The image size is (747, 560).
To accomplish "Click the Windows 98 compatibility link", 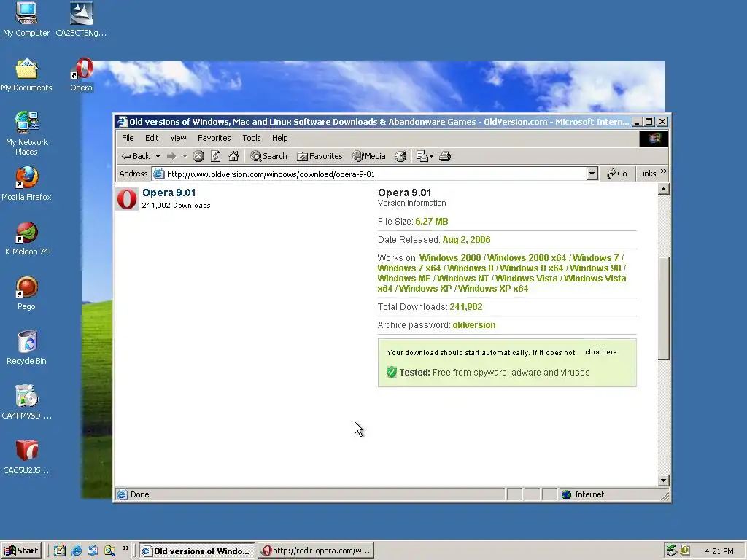I will tap(595, 268).
